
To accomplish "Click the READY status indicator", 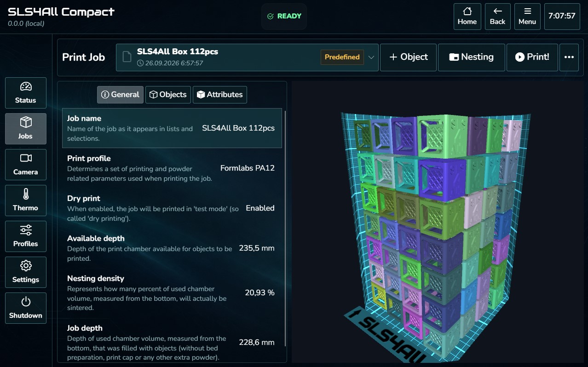I will coord(284,17).
